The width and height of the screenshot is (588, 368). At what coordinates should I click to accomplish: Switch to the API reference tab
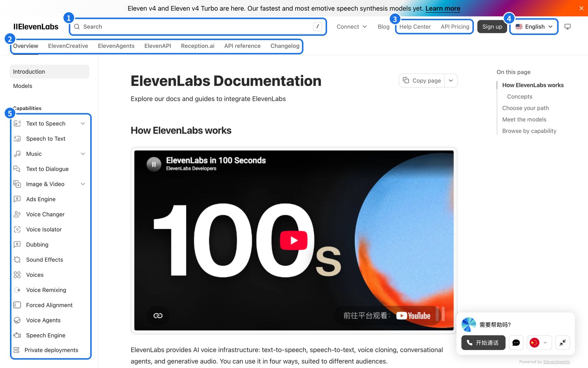click(242, 46)
